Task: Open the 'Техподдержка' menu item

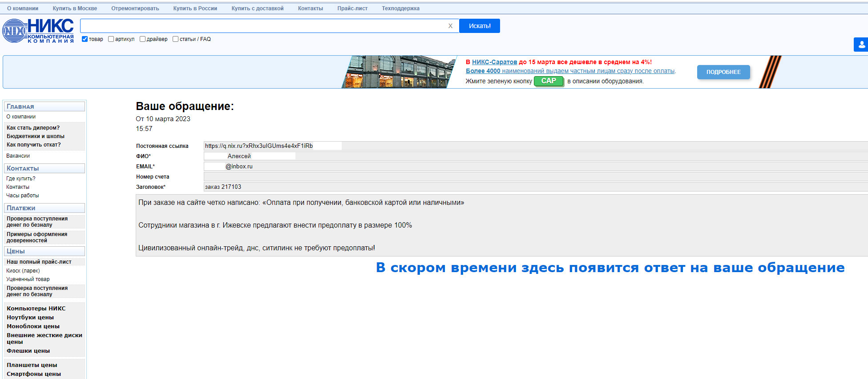Action: point(400,8)
